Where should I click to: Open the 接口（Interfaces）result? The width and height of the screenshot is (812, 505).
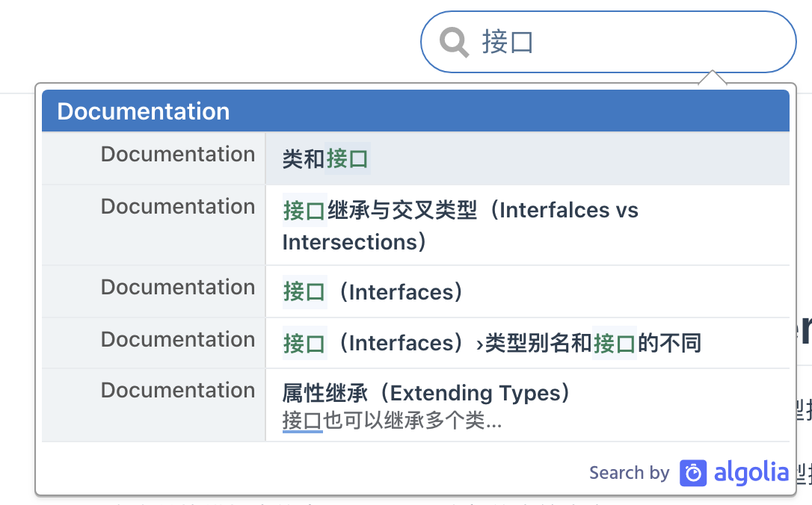pos(373,291)
